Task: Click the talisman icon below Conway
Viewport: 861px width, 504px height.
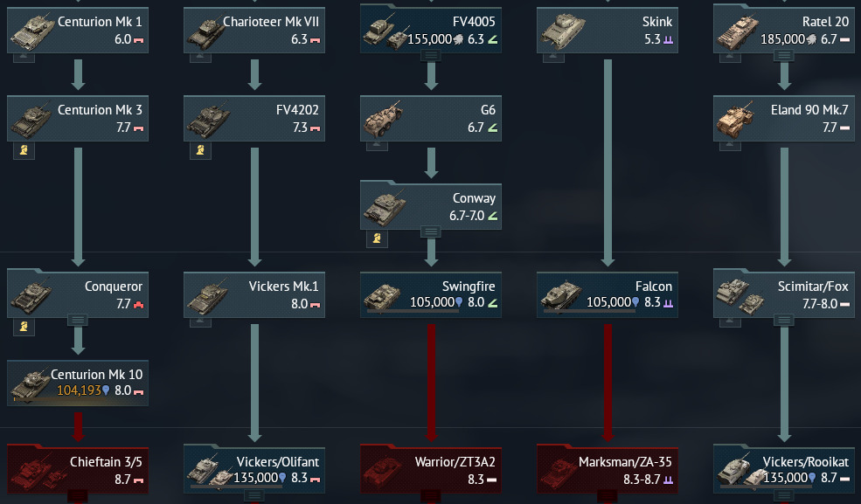Action: [x=378, y=238]
